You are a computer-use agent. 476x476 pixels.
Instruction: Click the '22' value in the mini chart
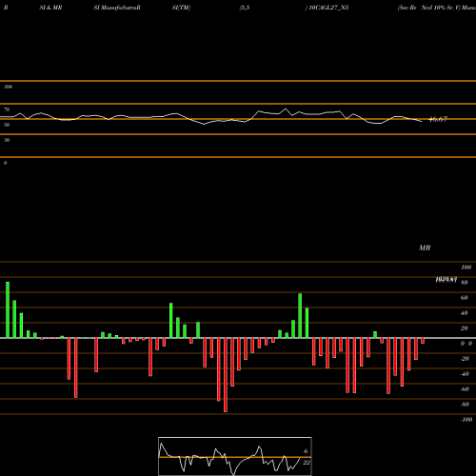(x=306, y=463)
